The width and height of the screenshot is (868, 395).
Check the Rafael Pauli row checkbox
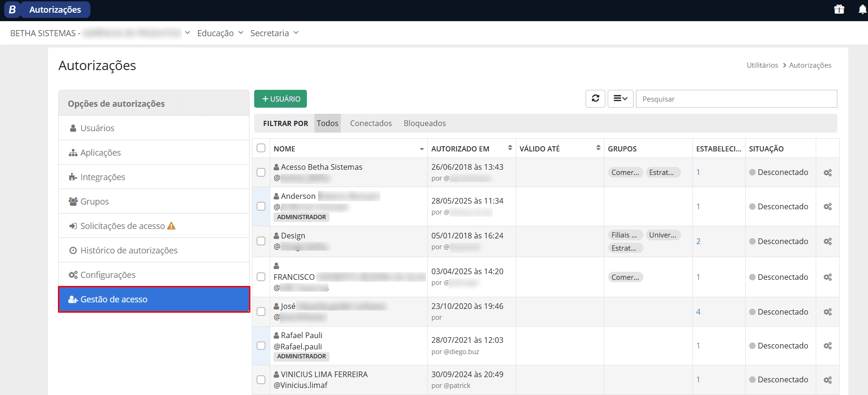point(261,345)
